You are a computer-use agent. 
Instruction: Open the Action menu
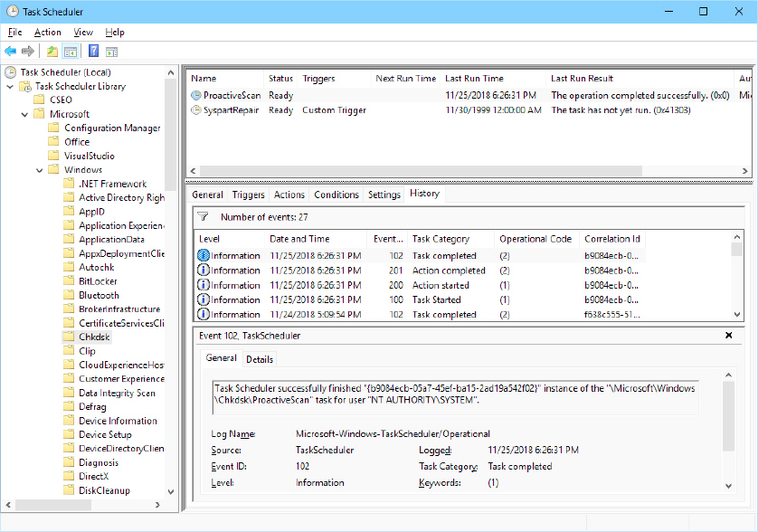coord(47,32)
